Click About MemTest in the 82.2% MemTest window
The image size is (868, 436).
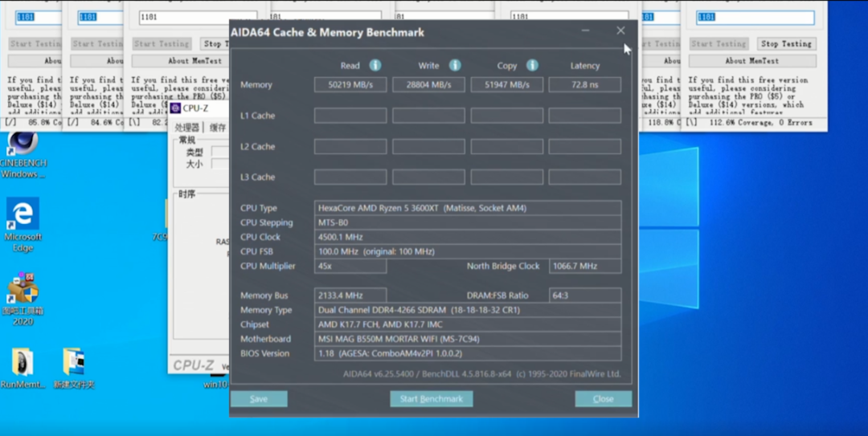point(181,61)
